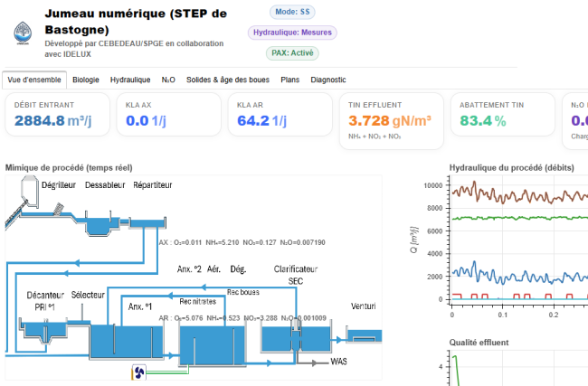Click the WAS outlet arrow label
Screen dimensions: 588x386
click(339, 362)
